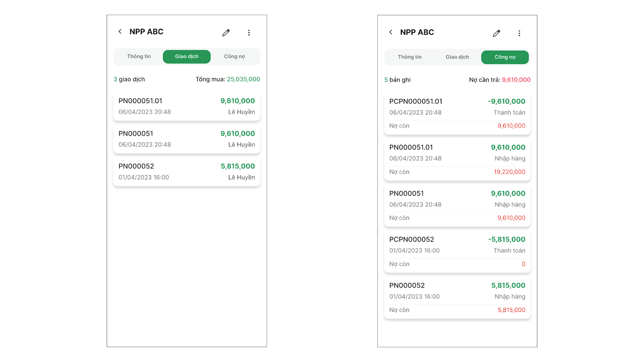Open debt record PCPN000051.01
The height and width of the screenshot is (362, 644).
pos(457,113)
